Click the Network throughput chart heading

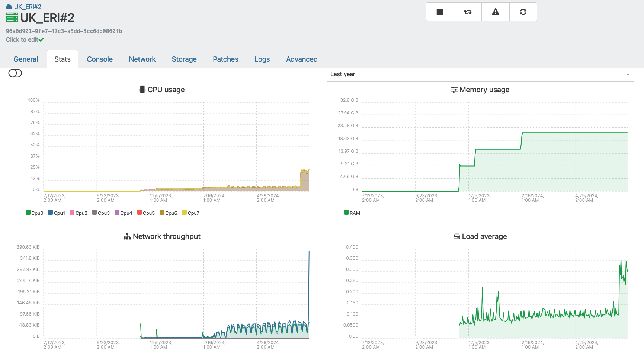pyautogui.click(x=167, y=236)
